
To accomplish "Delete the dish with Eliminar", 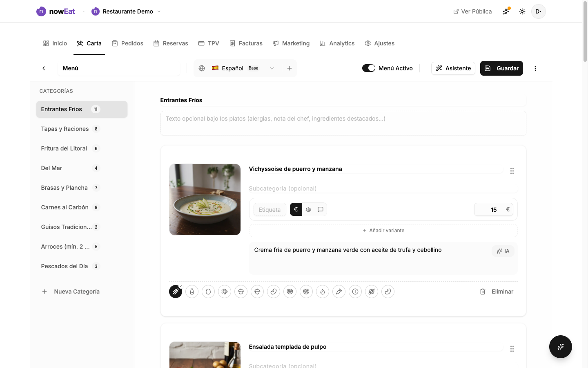I will coord(497,292).
